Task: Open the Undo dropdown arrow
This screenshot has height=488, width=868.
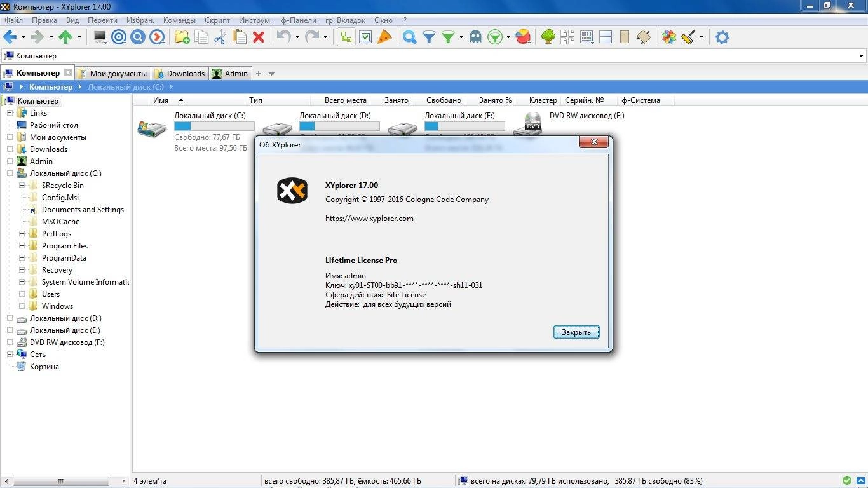Action: [297, 37]
